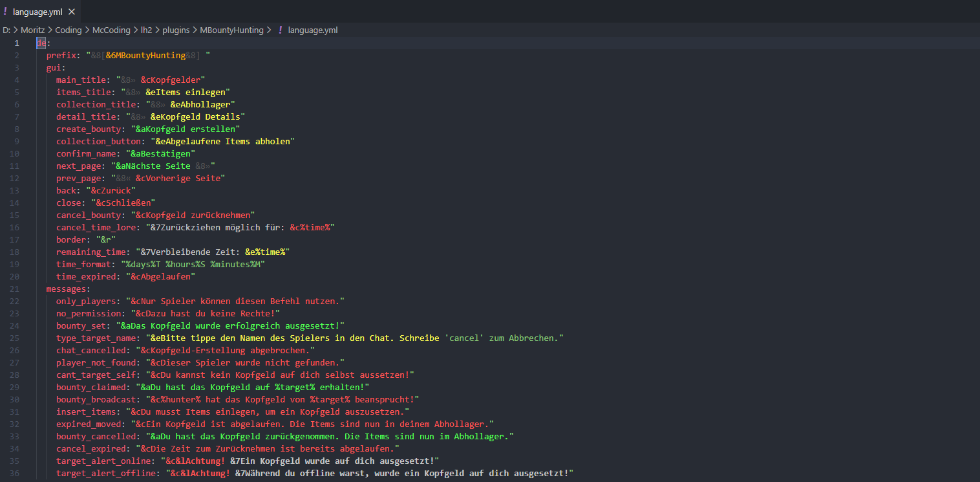Click the 'insert_items' key

86,412
